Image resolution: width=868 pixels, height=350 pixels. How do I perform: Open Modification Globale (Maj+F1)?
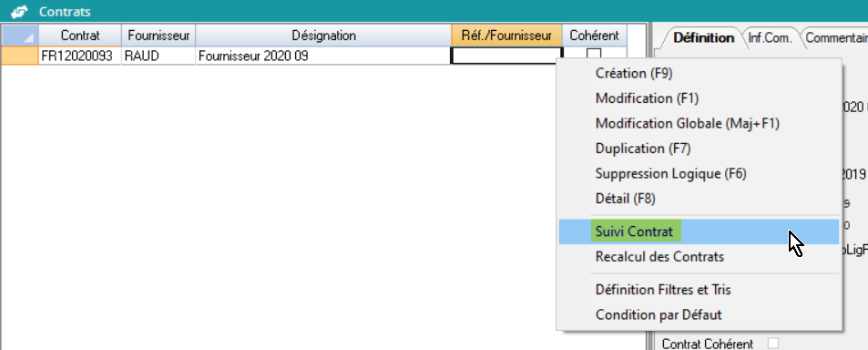[688, 123]
